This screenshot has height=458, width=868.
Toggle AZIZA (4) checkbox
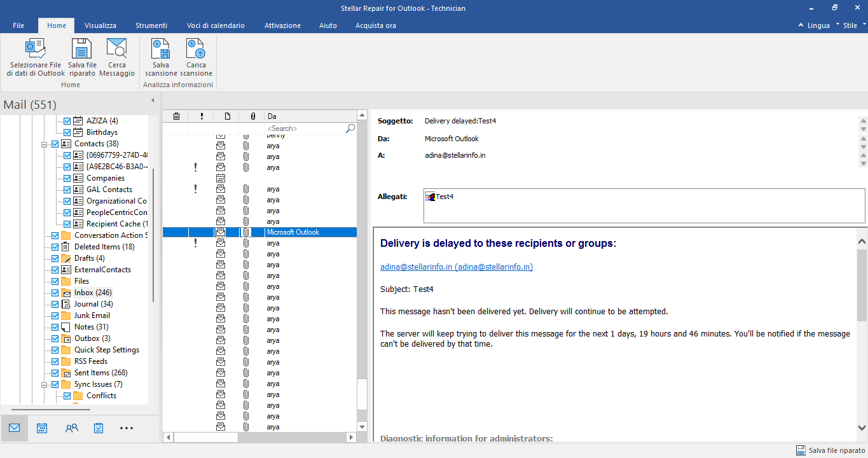tap(67, 121)
